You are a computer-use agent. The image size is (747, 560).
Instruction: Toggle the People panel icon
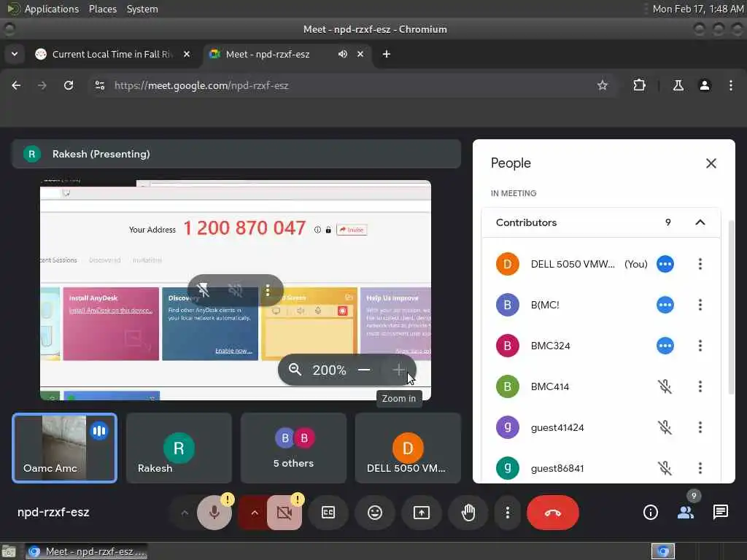686,513
